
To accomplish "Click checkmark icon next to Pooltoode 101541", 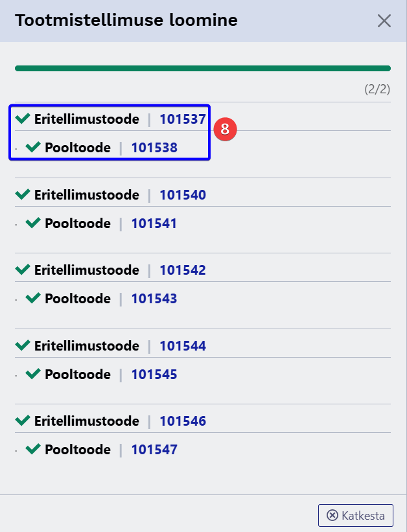I will (33, 223).
